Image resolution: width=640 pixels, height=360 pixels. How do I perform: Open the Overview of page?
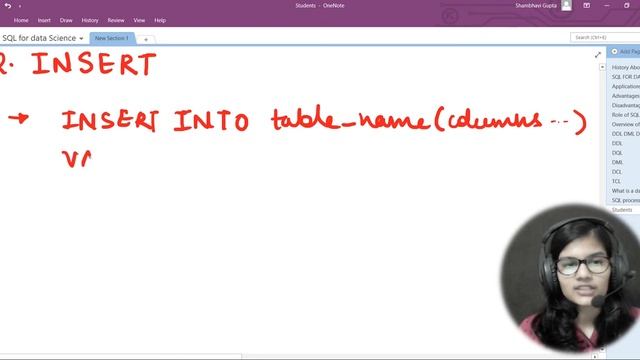tap(625, 124)
